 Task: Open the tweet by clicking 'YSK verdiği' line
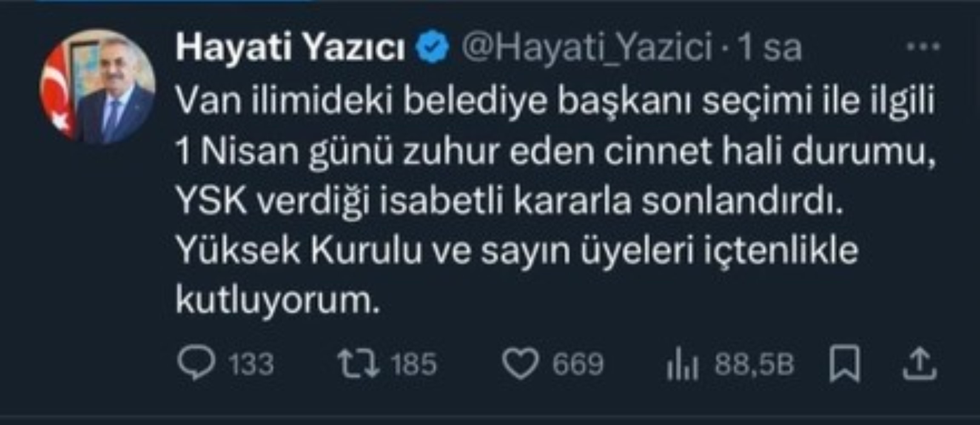510,201
